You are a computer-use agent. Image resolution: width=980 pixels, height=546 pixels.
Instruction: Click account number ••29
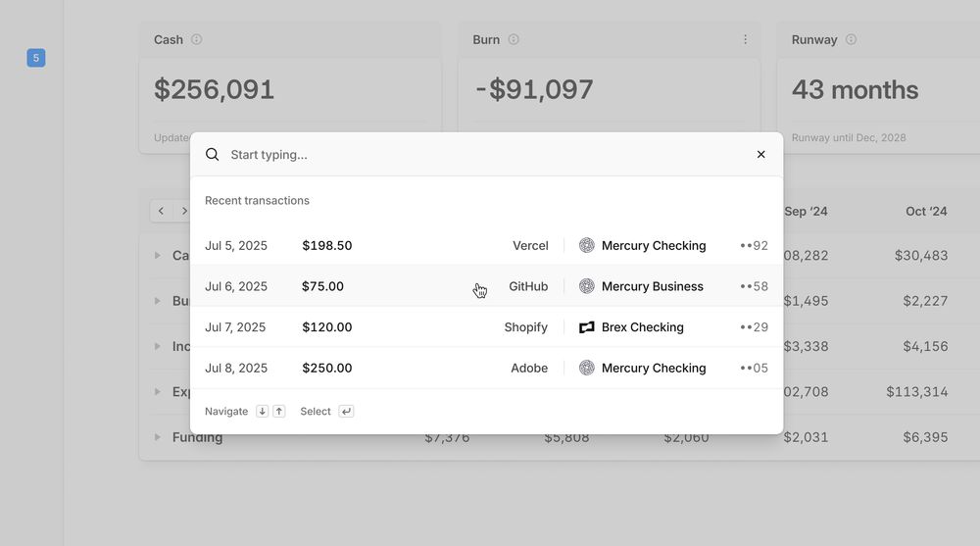pos(754,327)
